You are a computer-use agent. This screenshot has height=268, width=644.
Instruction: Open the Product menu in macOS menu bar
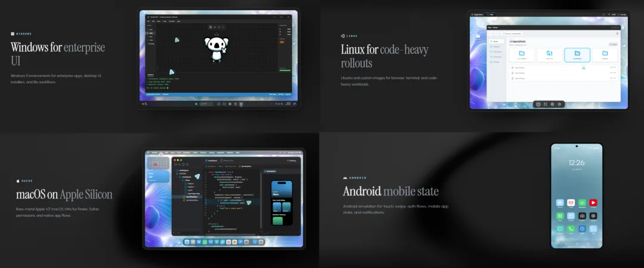pos(203,152)
